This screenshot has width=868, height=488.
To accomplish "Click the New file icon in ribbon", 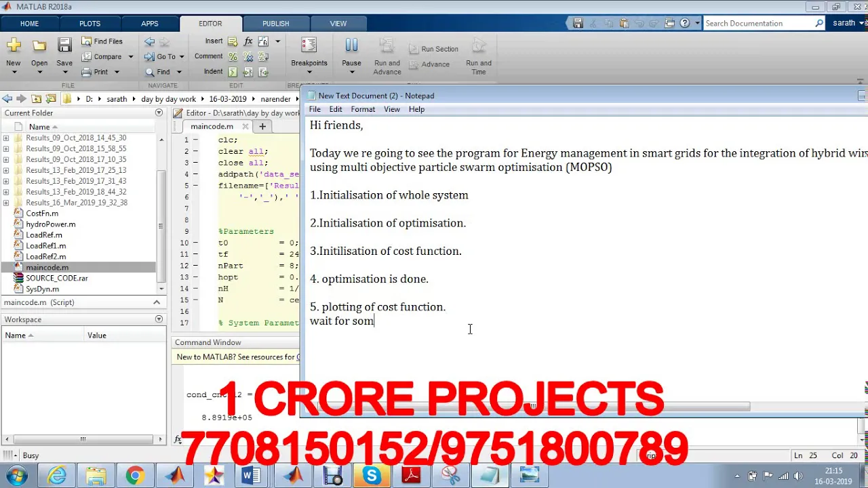I will [x=14, y=46].
